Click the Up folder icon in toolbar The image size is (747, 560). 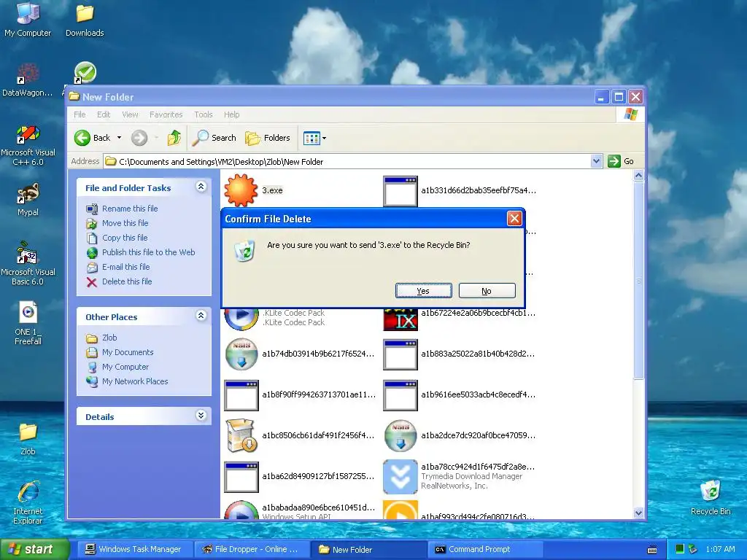(x=174, y=138)
